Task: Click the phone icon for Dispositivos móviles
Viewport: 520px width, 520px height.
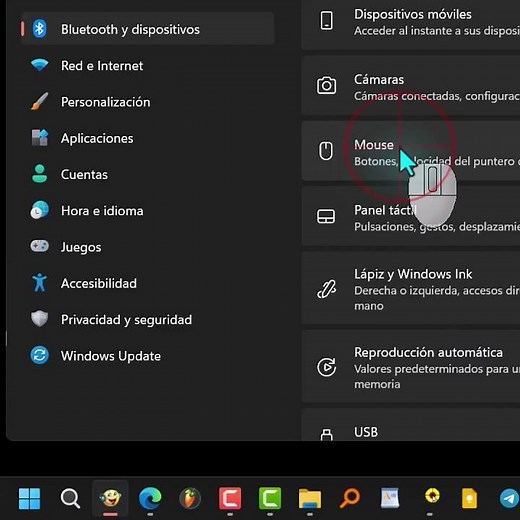Action: [326, 20]
